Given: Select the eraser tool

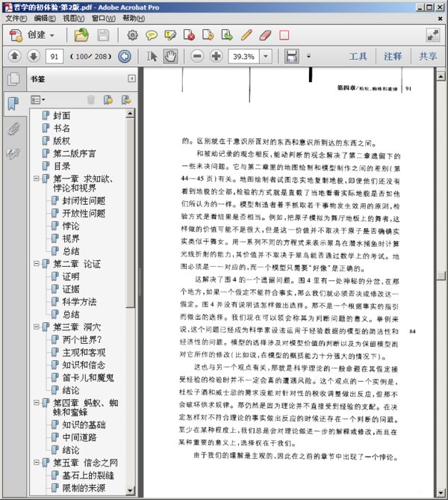Looking at the screenshot, I should (x=265, y=35).
